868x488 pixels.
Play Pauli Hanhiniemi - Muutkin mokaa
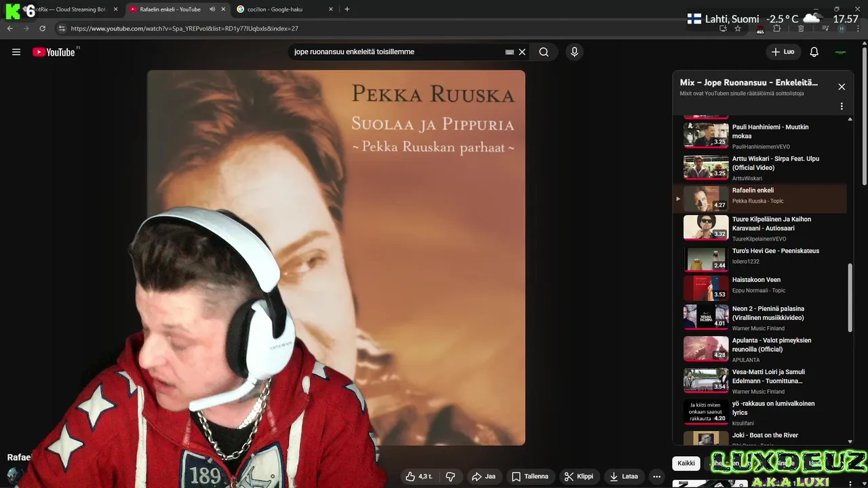tap(759, 136)
